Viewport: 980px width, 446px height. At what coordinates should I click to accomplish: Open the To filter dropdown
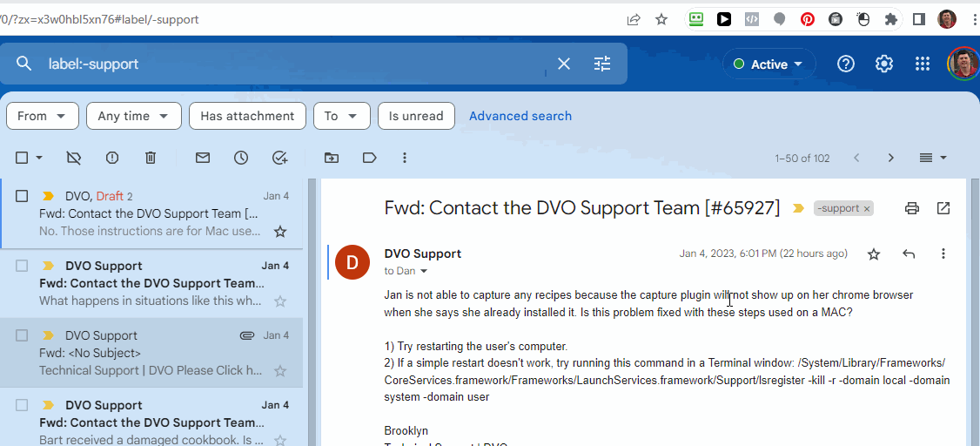[x=340, y=116]
